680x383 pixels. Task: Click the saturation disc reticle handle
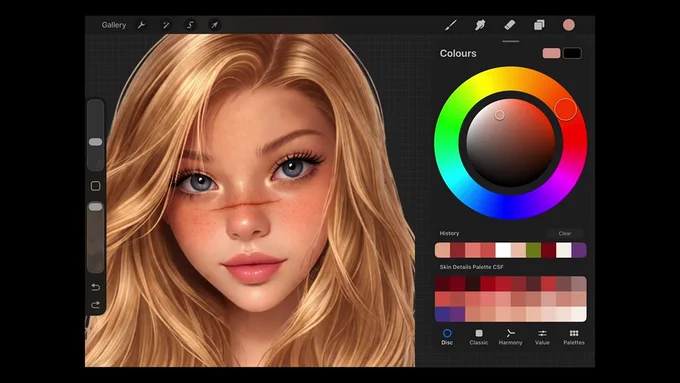(x=500, y=115)
